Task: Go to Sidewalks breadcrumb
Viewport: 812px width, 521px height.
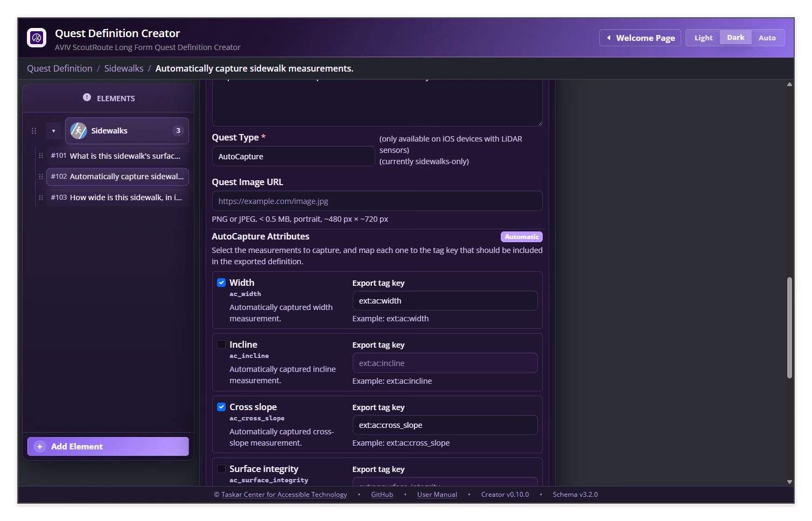Action: coord(124,68)
